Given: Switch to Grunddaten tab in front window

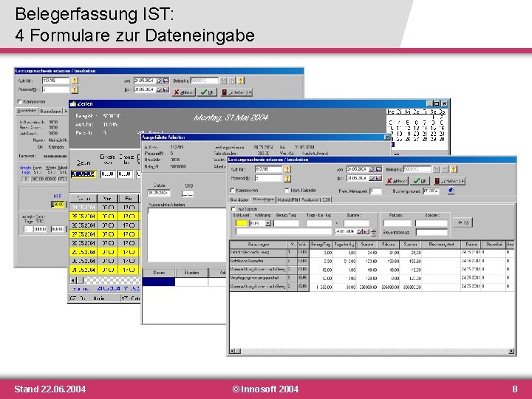Looking at the screenshot, I should [x=240, y=199].
